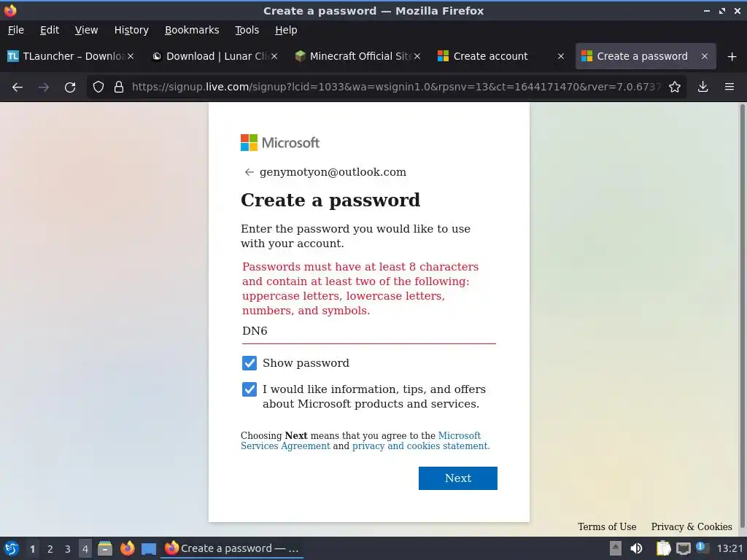Close the Create a password tab
747x560 pixels.
click(x=705, y=57)
